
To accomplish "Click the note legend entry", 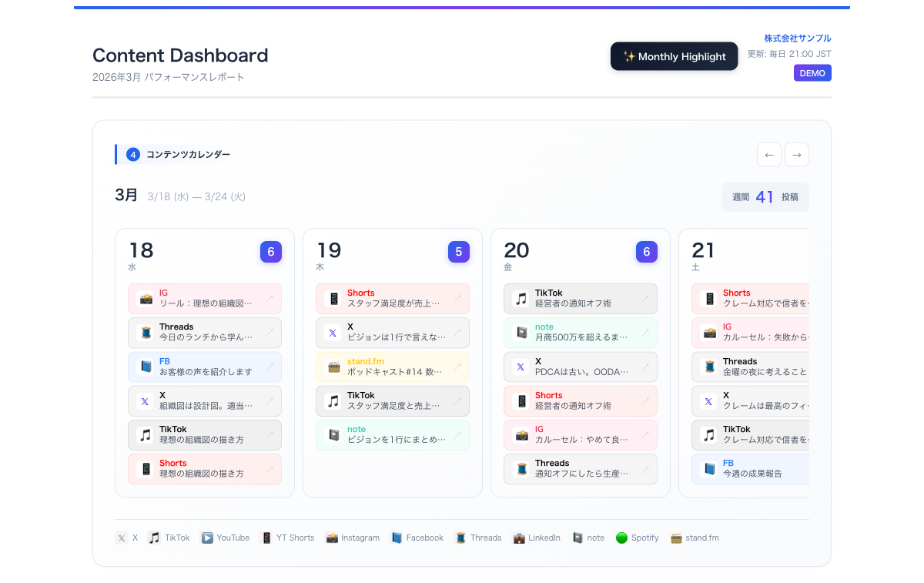I will pos(588,538).
